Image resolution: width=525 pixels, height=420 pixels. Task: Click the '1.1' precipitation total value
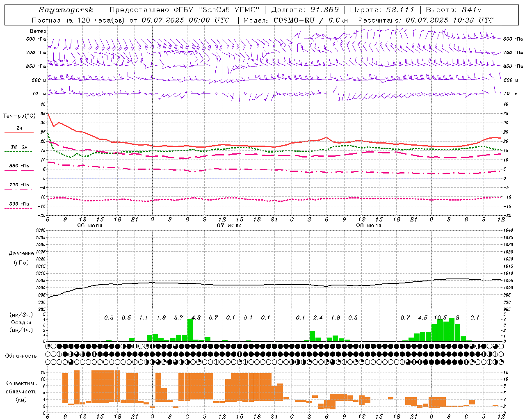[144, 317]
